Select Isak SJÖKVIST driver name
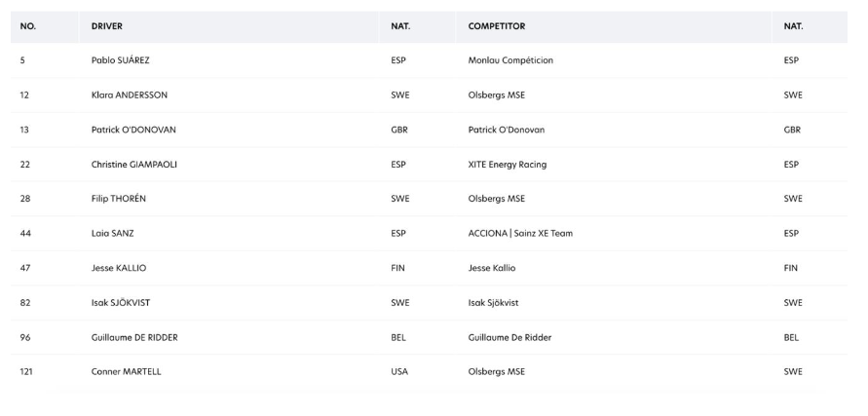The height and width of the screenshot is (416, 868). click(121, 303)
